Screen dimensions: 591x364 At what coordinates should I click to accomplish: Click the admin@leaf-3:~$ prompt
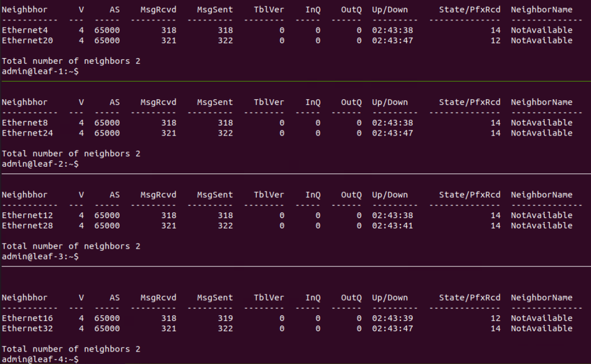tap(41, 257)
